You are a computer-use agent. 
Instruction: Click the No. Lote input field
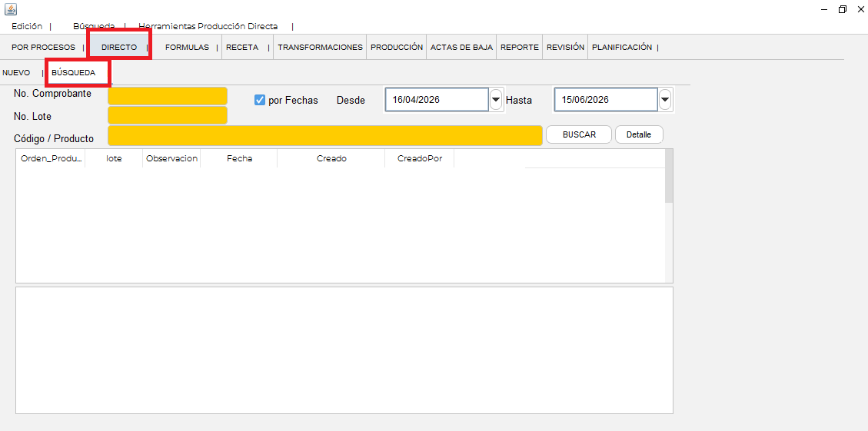pyautogui.click(x=168, y=116)
